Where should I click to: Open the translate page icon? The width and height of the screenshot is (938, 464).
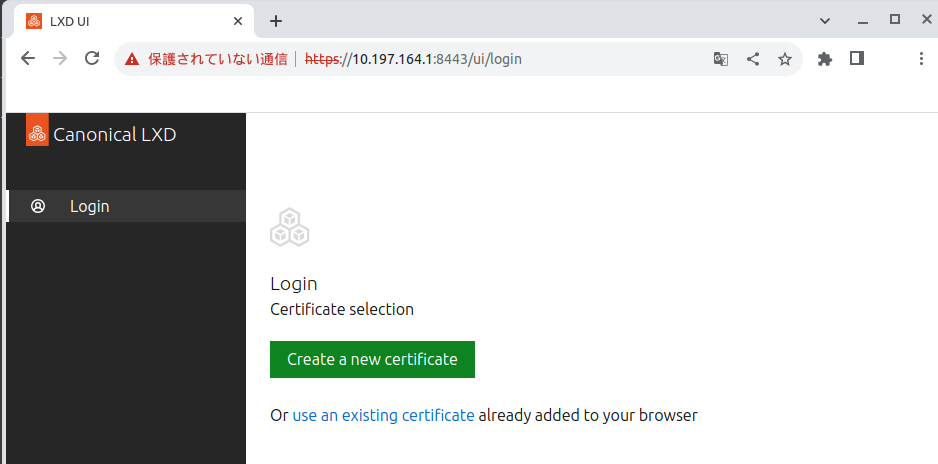click(x=721, y=59)
